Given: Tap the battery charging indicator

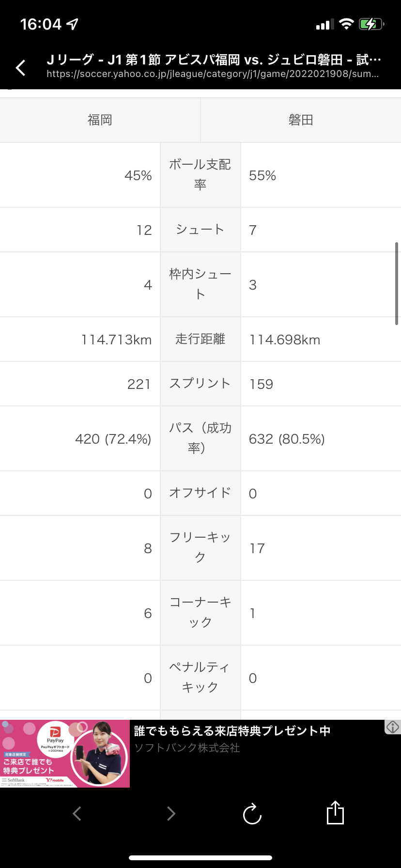Looking at the screenshot, I should (x=371, y=24).
